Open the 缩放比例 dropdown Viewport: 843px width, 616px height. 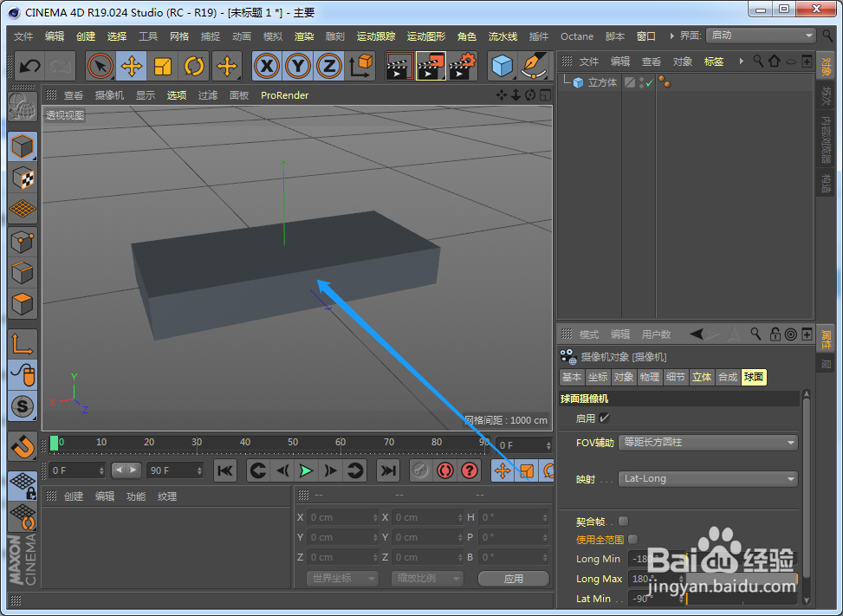click(x=427, y=579)
